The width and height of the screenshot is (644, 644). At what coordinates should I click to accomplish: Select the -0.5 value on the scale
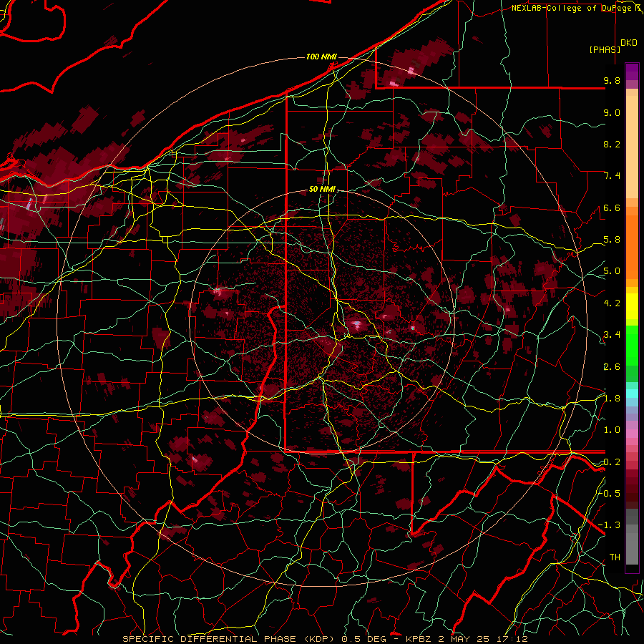coord(610,493)
